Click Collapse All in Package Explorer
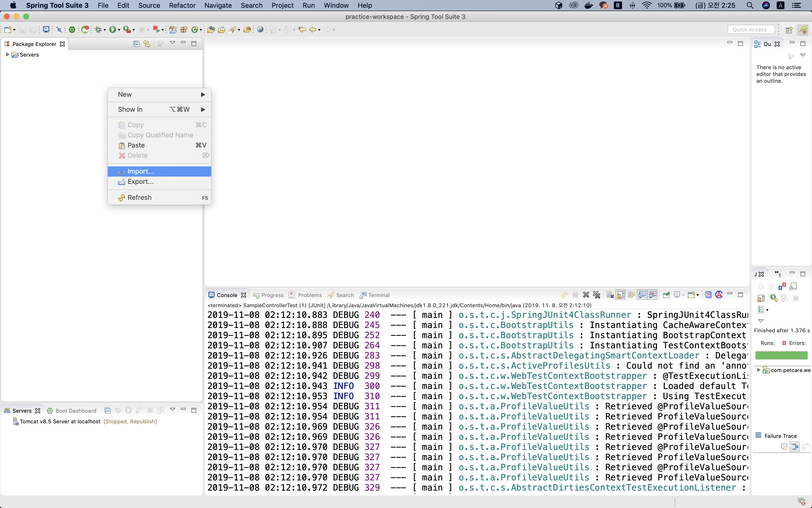The width and height of the screenshot is (812, 508). coord(136,44)
